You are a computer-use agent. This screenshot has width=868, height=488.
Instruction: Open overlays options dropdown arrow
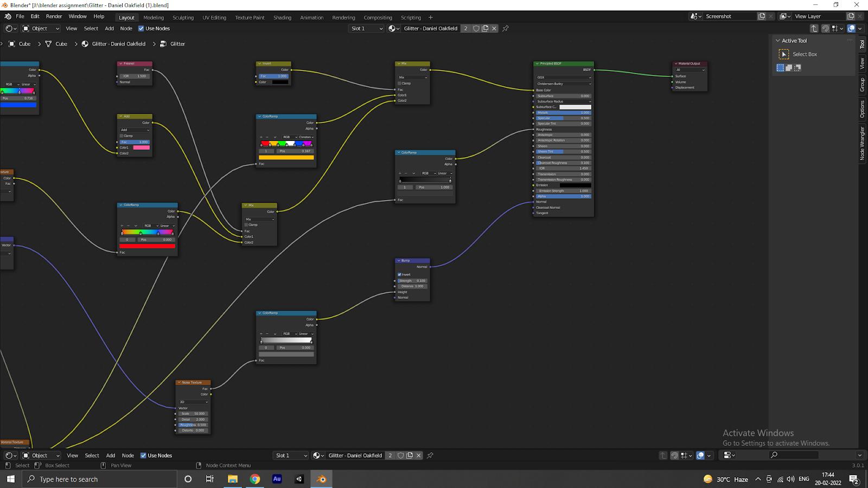pos(860,28)
